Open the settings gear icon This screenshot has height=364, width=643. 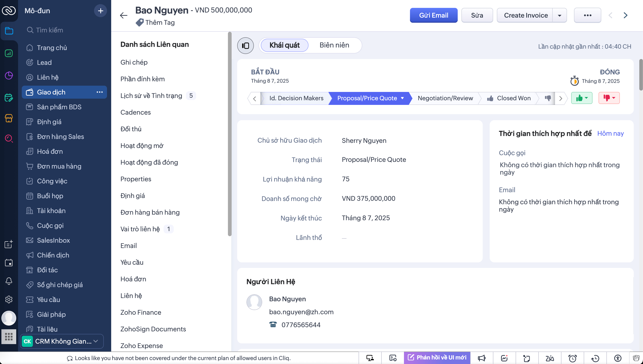pos(9,299)
